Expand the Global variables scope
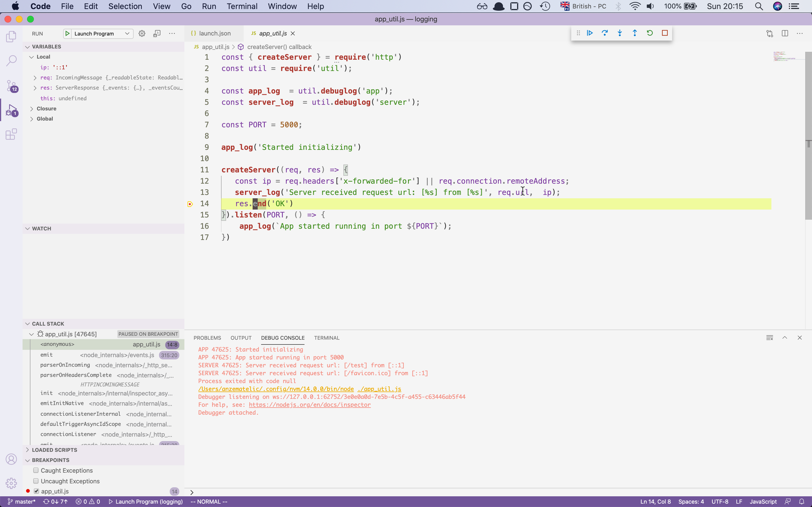 (32, 119)
